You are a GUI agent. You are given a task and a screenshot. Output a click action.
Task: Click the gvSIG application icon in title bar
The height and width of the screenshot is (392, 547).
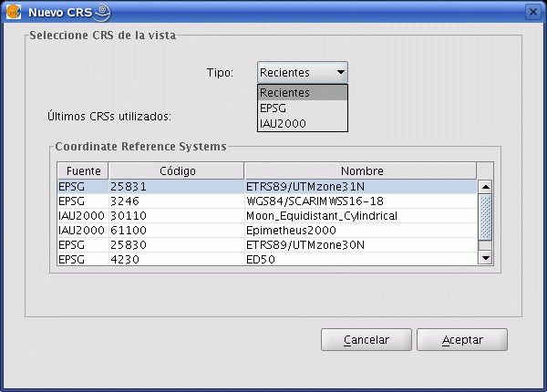(14, 12)
